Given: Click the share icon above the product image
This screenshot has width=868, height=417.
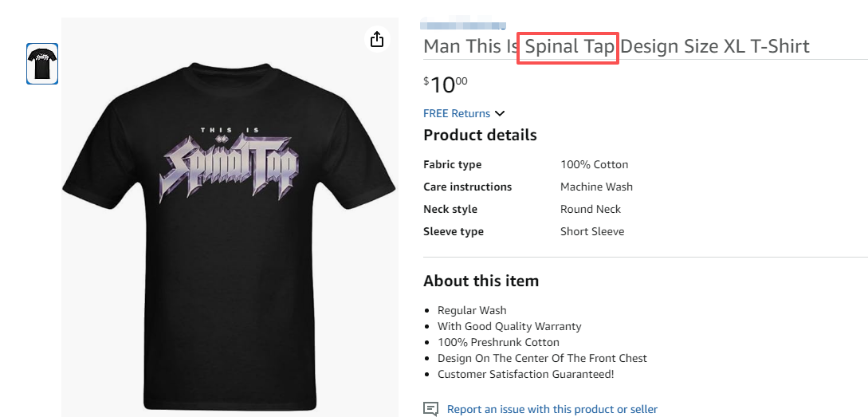Looking at the screenshot, I should pyautogui.click(x=377, y=39).
